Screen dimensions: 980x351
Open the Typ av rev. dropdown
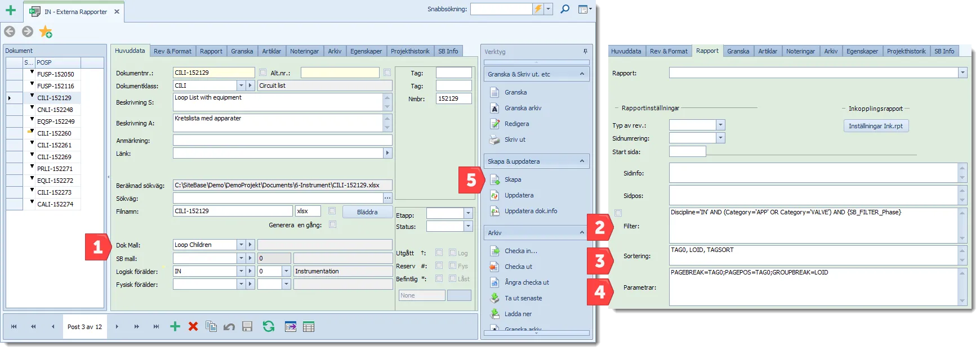(x=720, y=125)
